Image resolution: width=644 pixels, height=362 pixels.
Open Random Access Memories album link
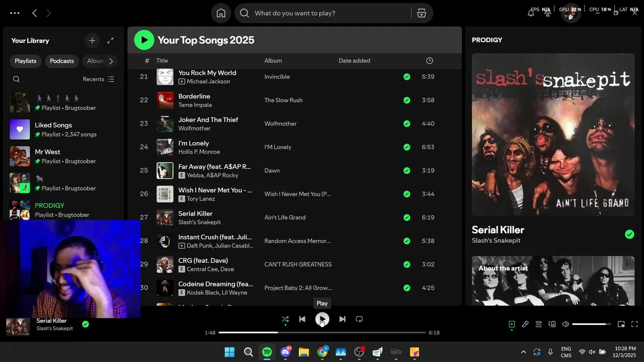pos(297,241)
